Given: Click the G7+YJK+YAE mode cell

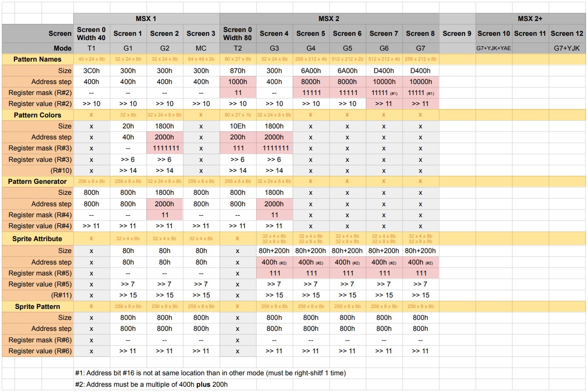Looking at the screenshot, I should pyautogui.click(x=494, y=48).
